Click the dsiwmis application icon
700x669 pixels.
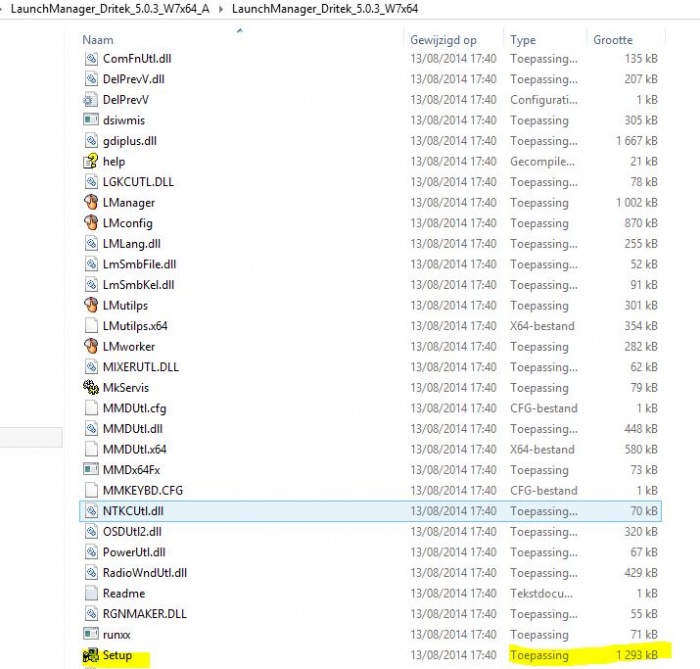[91, 120]
